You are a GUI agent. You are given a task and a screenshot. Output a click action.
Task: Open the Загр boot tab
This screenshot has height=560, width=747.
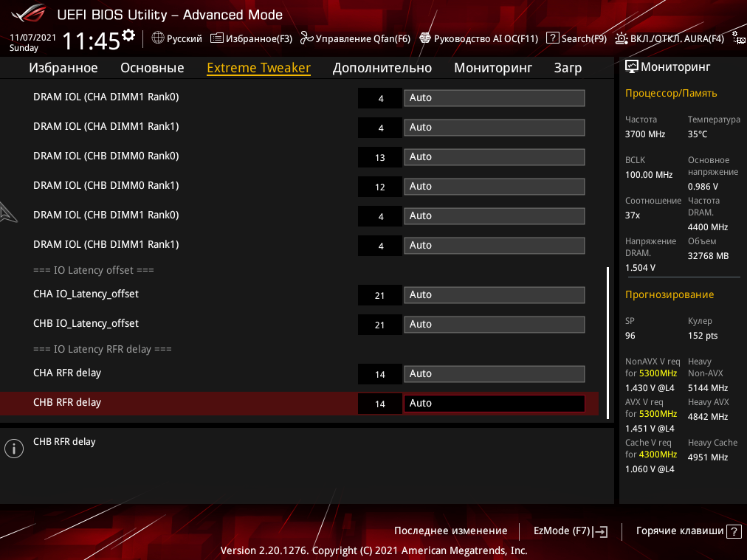point(568,68)
